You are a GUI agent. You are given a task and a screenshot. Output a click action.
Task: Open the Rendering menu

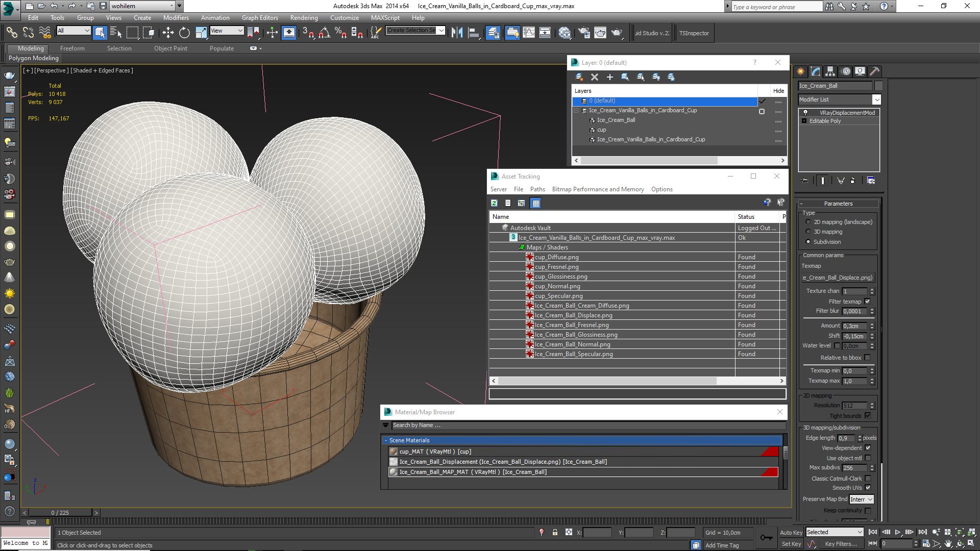[304, 18]
